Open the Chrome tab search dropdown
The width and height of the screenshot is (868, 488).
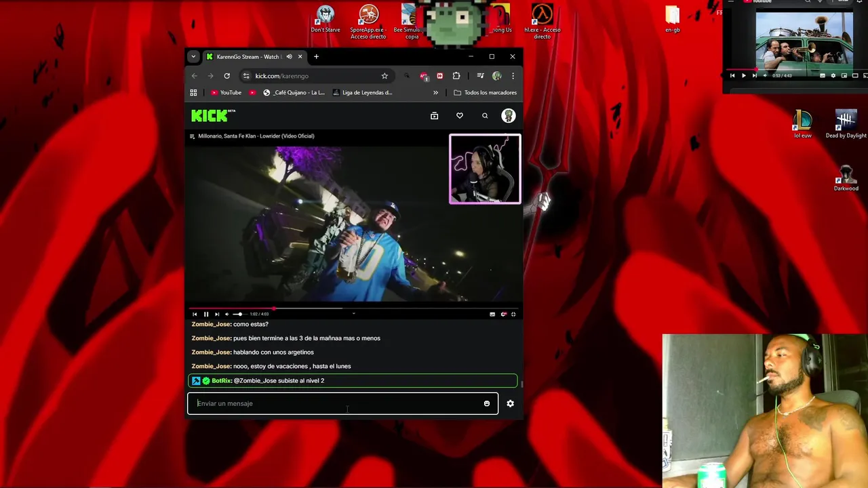pos(193,57)
